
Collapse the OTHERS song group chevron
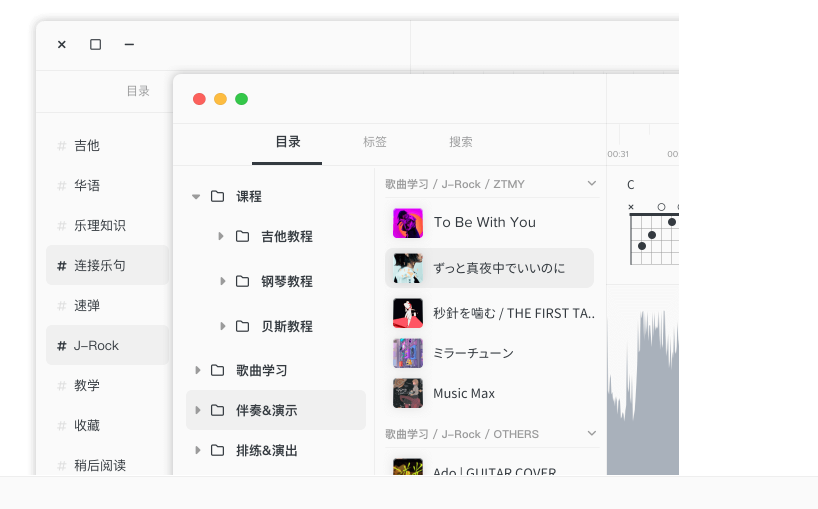tap(591, 434)
